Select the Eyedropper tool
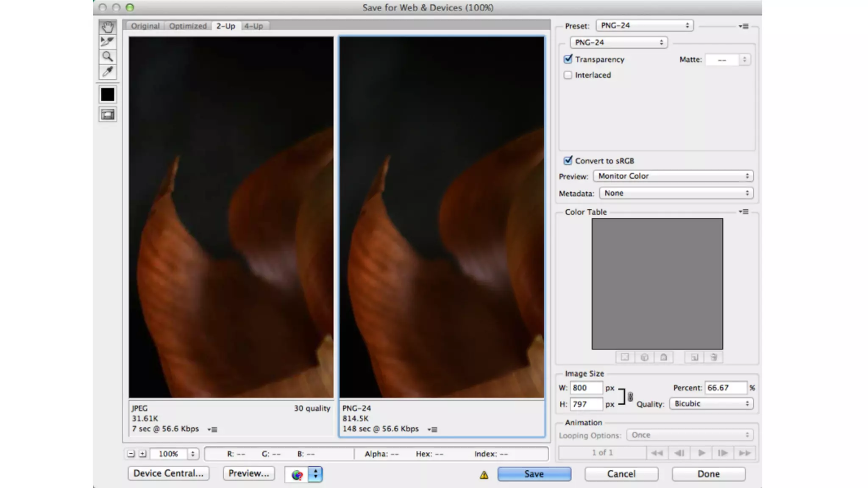The width and height of the screenshot is (868, 488). pos(108,72)
